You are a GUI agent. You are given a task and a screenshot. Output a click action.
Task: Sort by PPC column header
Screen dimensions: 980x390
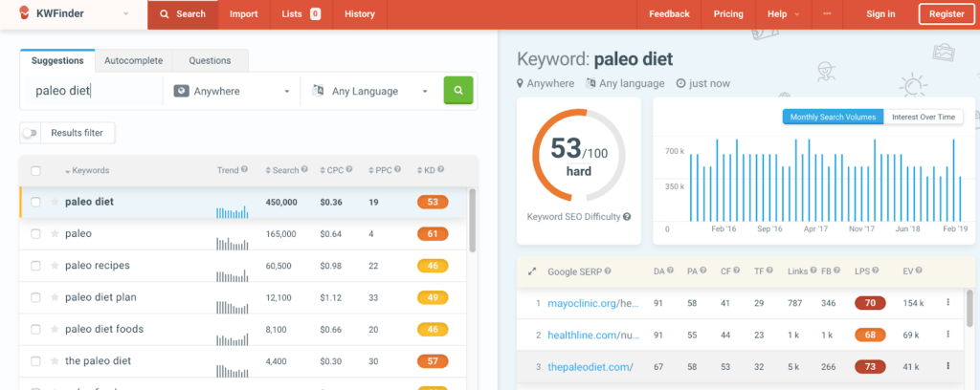(x=379, y=170)
